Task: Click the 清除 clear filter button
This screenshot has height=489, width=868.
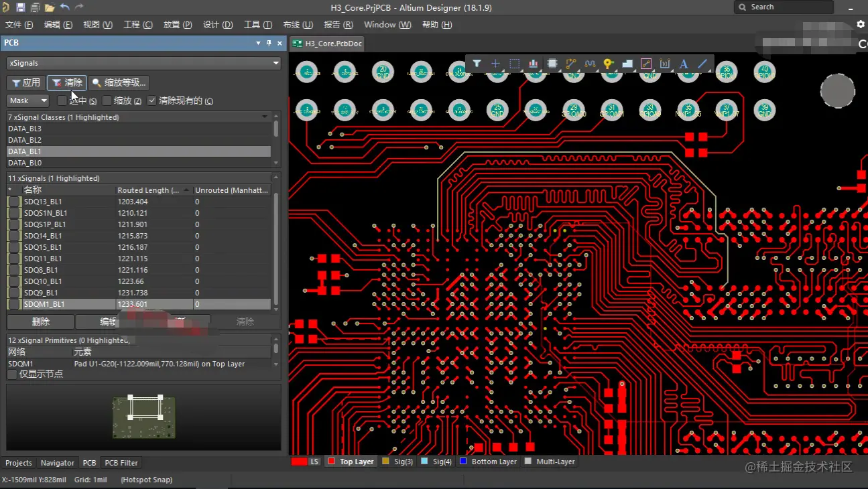Action: 67,82
